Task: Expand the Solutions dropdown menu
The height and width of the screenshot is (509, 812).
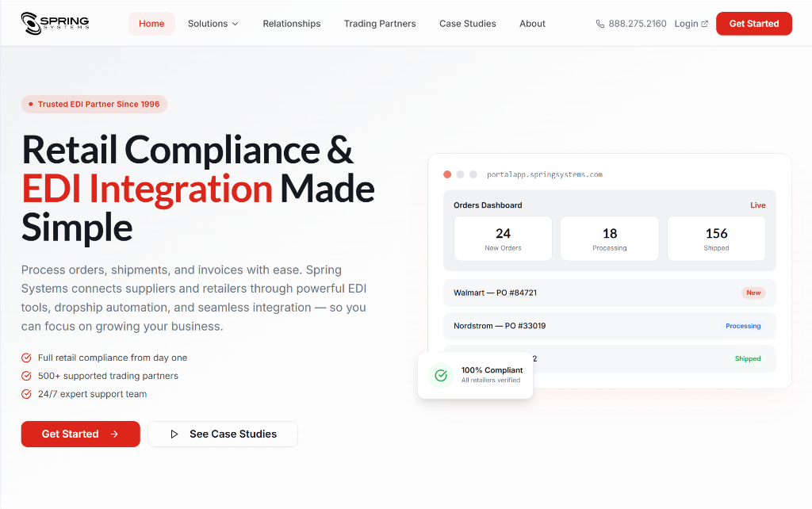Action: tap(213, 24)
